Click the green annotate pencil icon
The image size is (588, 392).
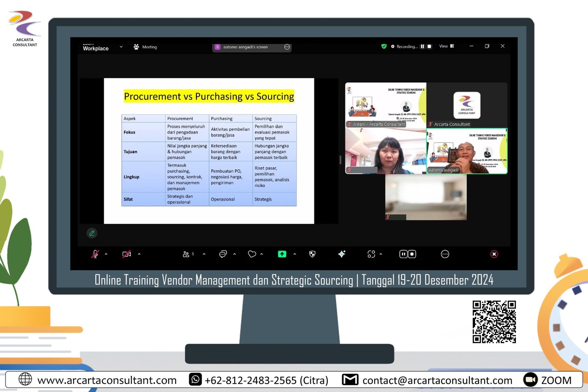pos(92,233)
